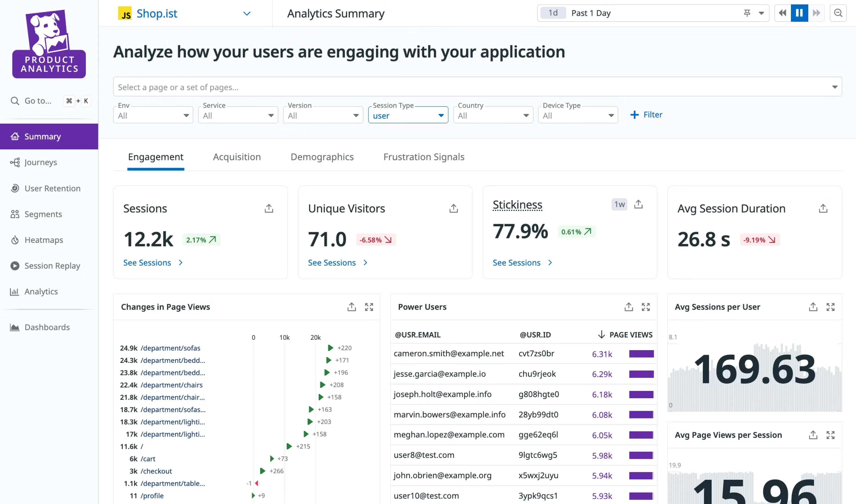Screen dimensions: 856x504
Task: Expand the Power Users table fullscreen
Action: (x=645, y=307)
